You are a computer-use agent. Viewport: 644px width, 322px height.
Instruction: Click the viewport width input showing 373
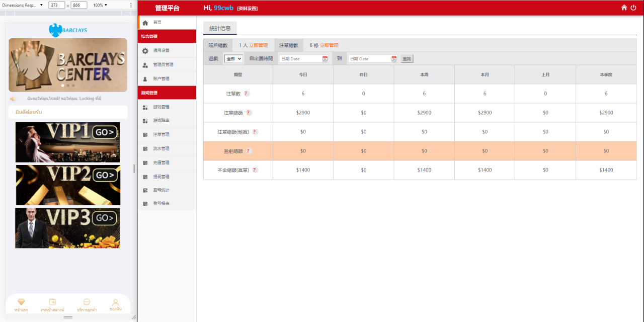56,5
